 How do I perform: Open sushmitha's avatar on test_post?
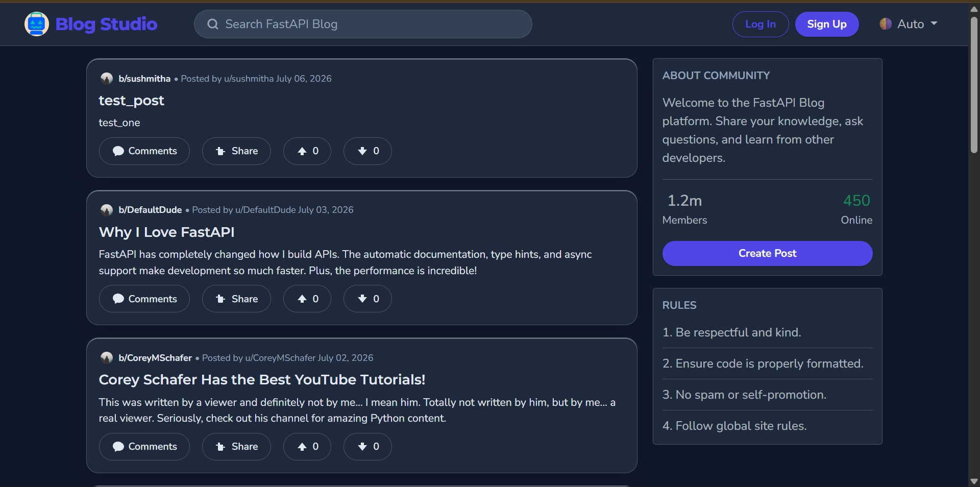(x=107, y=79)
